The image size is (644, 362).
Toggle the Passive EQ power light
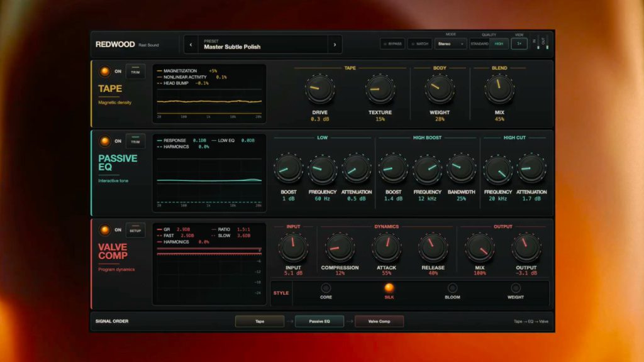click(105, 141)
